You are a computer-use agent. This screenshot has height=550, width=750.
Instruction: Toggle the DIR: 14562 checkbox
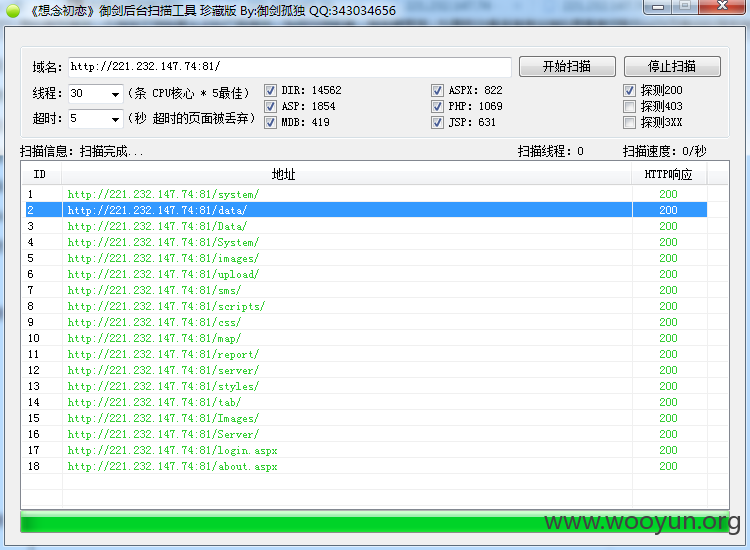click(x=270, y=90)
